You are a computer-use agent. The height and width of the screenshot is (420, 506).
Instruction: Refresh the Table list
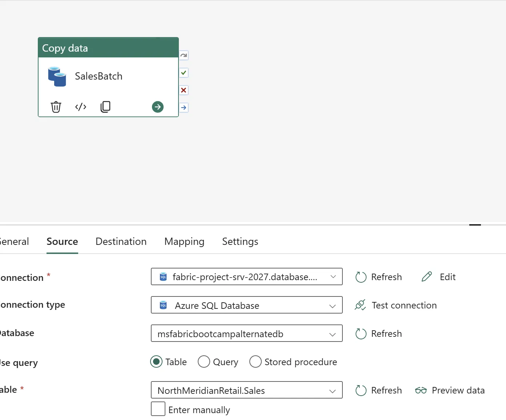click(379, 390)
